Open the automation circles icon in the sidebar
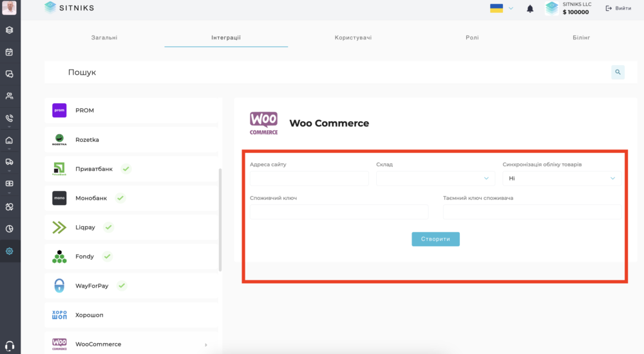 (x=9, y=207)
